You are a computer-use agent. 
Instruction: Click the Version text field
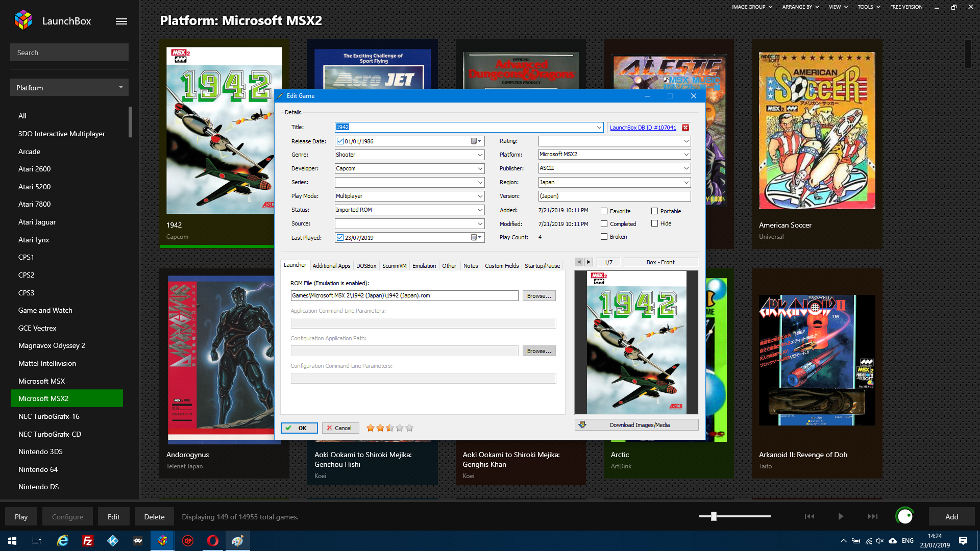tap(615, 196)
